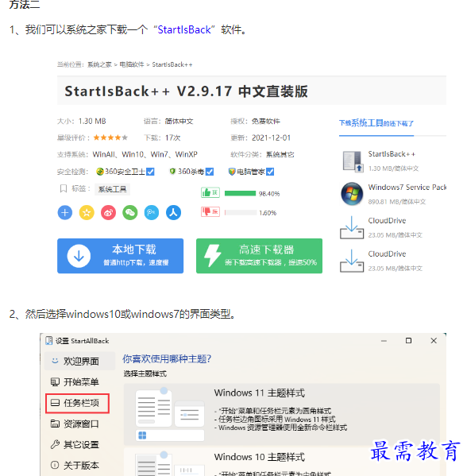Click the 系统工具 tag
Image resolution: width=467 pixels, height=476 pixels.
(112, 189)
